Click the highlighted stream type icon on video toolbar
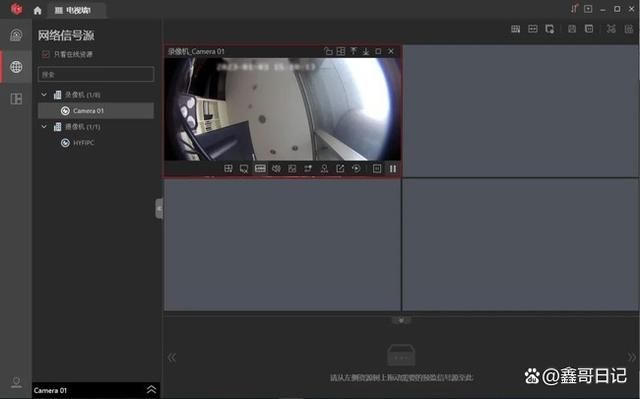Viewport: 640px width, 399px height. point(260,168)
